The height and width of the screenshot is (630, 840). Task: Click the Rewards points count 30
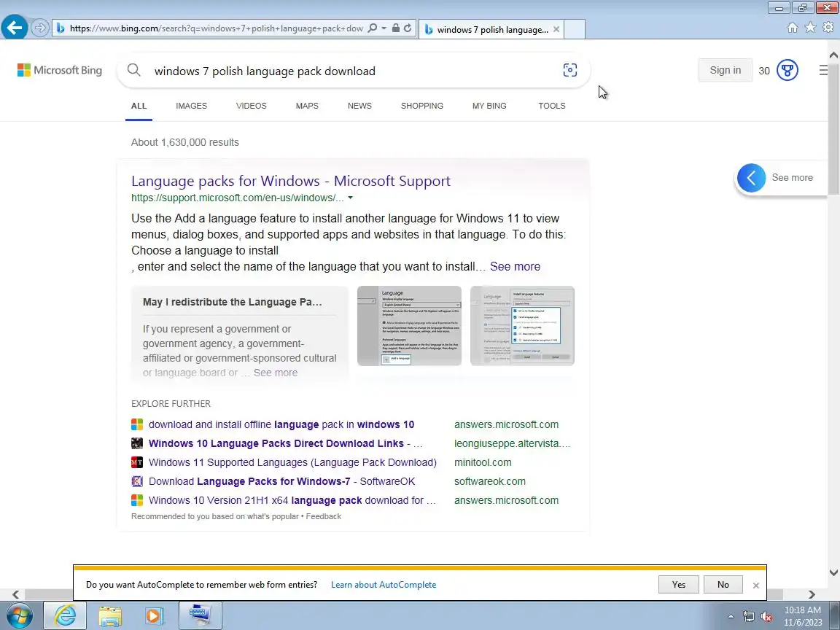pos(764,71)
